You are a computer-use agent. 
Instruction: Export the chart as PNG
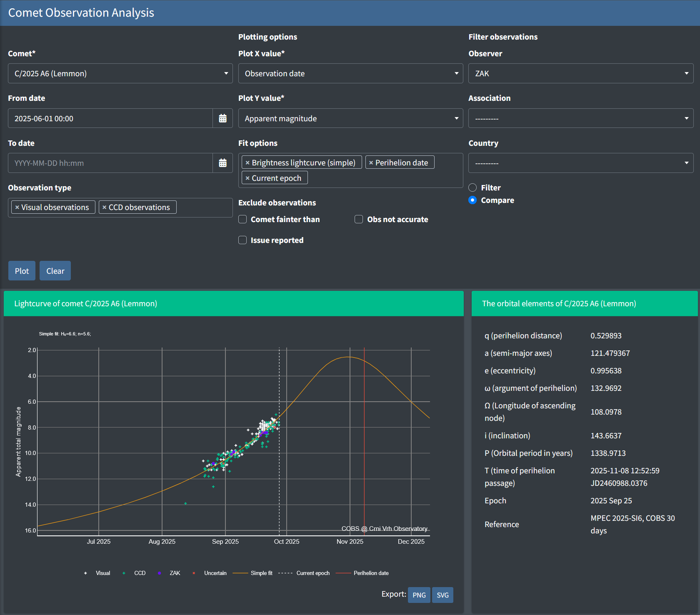click(419, 595)
